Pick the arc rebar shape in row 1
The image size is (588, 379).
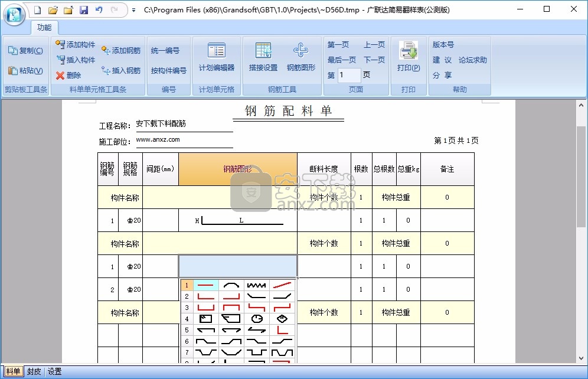click(231, 285)
